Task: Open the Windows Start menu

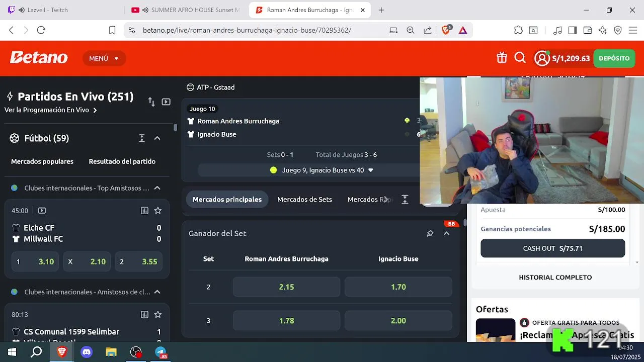Action: point(12,352)
